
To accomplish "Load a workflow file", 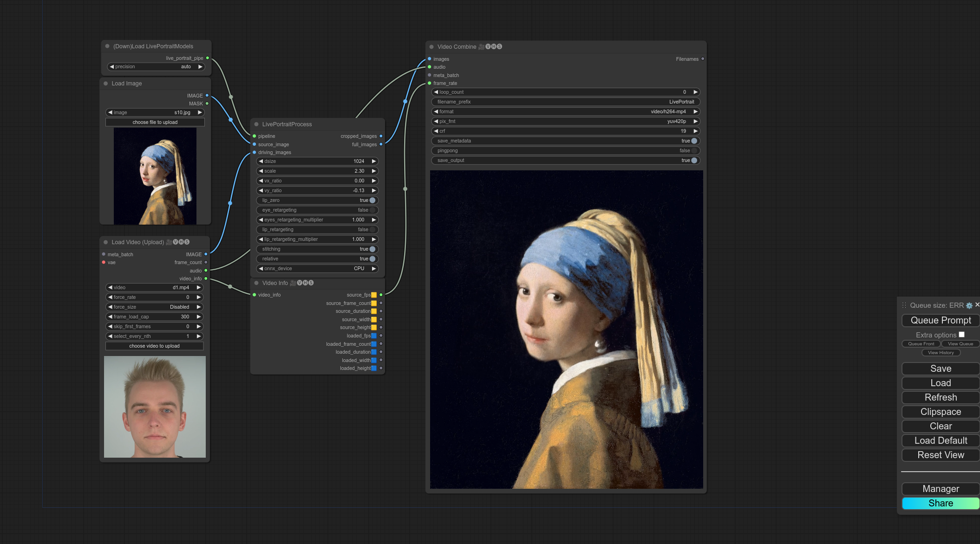I will coord(941,383).
